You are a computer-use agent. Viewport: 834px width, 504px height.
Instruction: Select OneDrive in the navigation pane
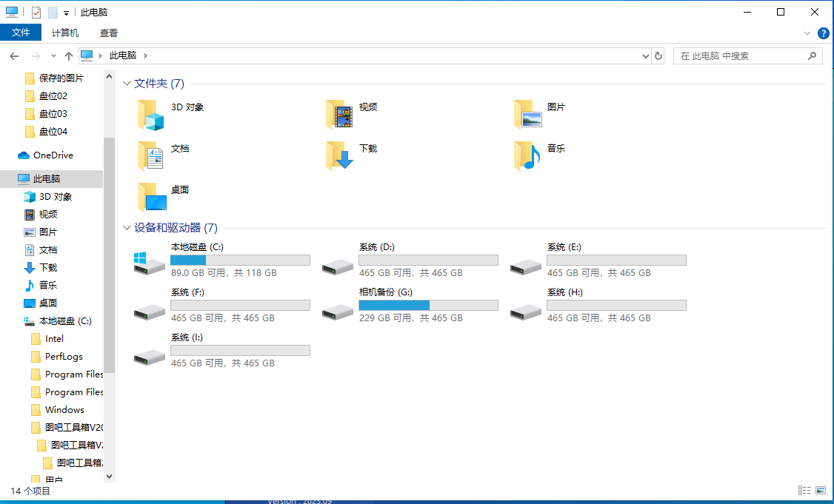53,155
